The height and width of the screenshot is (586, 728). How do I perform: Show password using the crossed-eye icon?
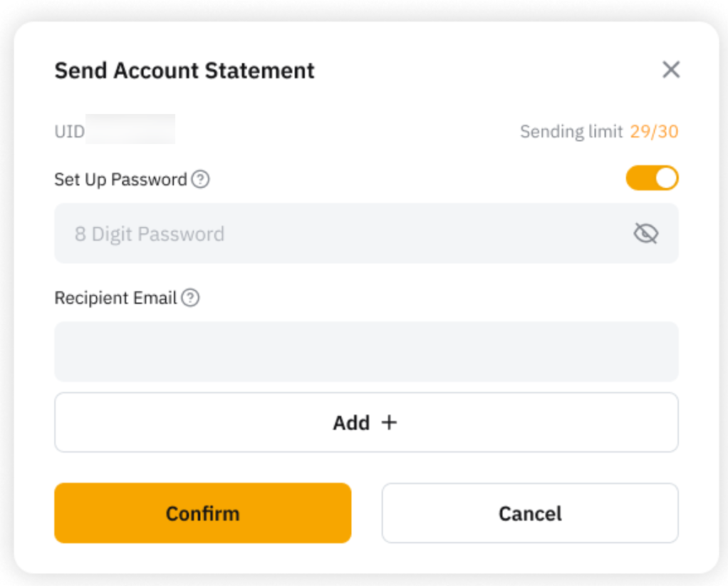(x=645, y=233)
